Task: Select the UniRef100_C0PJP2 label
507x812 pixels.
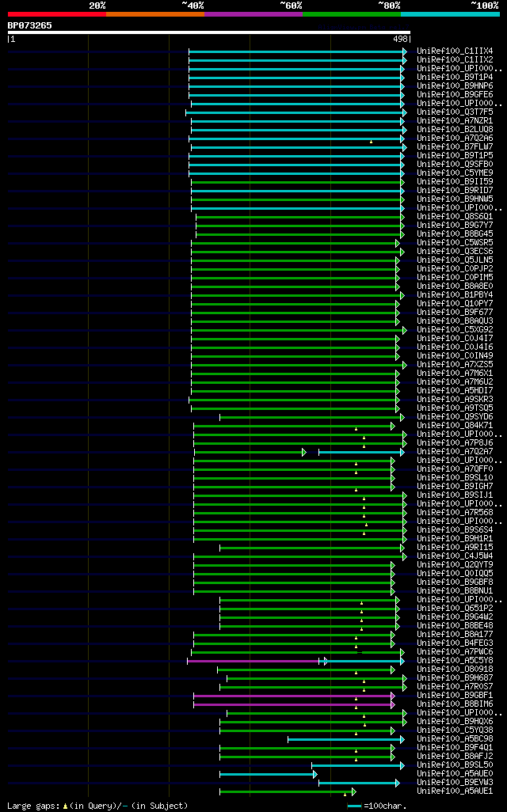Action: coord(456,269)
